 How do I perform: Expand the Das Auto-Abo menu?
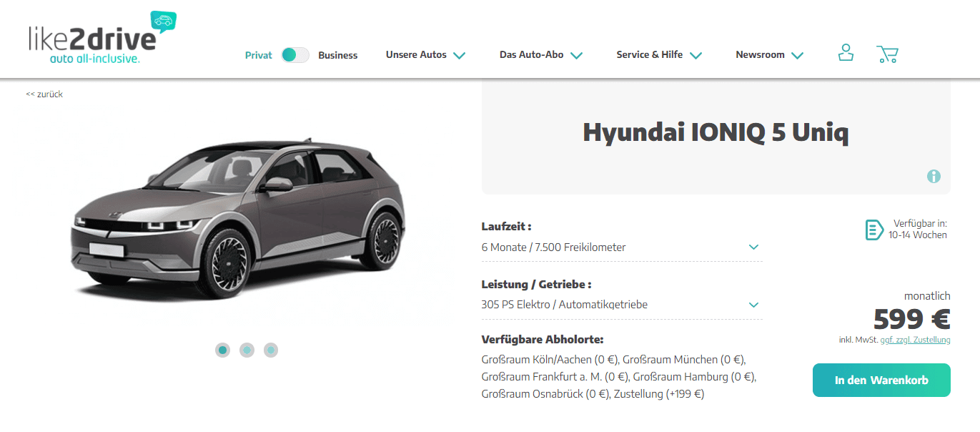(532, 54)
